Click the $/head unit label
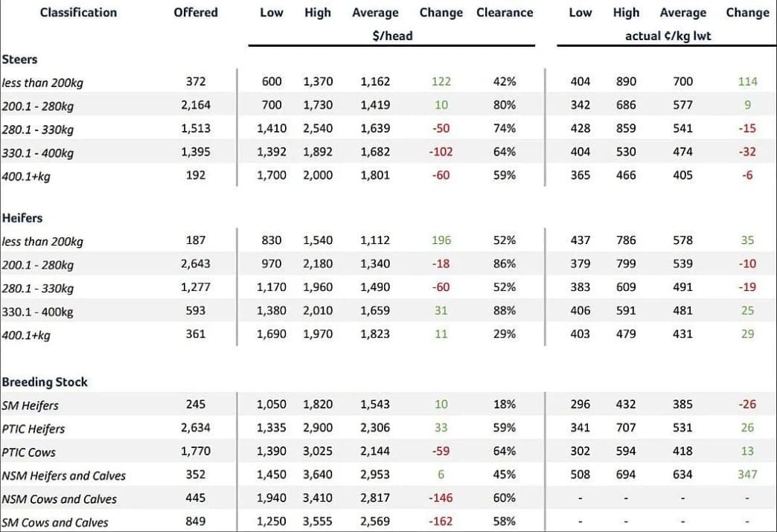Screen dimensions: 777x532 click(392, 36)
